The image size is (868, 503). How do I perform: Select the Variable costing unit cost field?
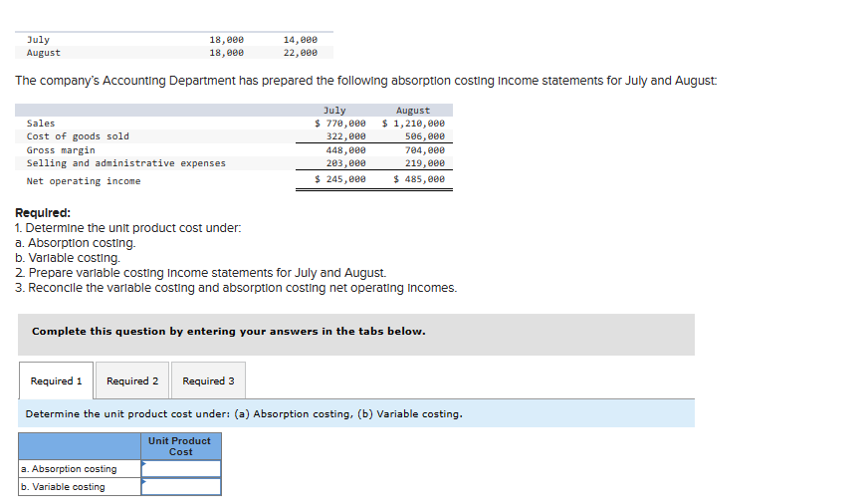click(x=181, y=486)
